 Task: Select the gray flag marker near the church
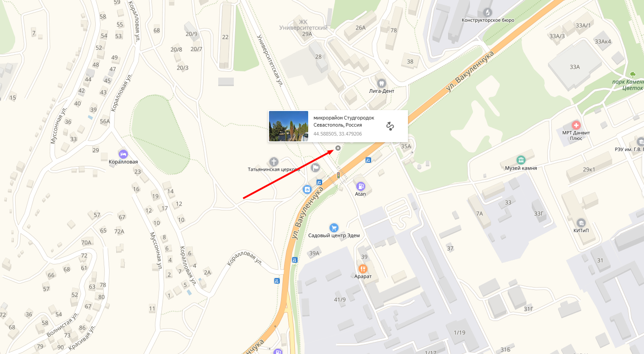pyautogui.click(x=315, y=168)
